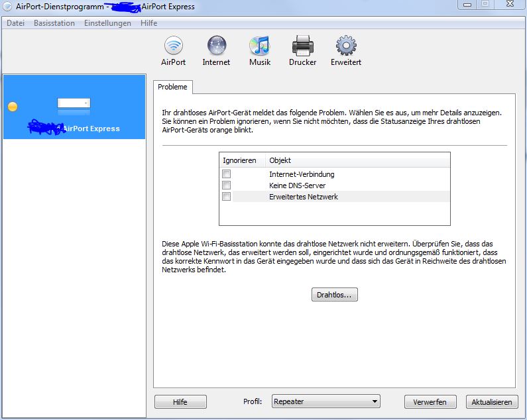Minimize the AirPort-Dienstprogramm window
The image size is (527, 420).
click(467, 5)
